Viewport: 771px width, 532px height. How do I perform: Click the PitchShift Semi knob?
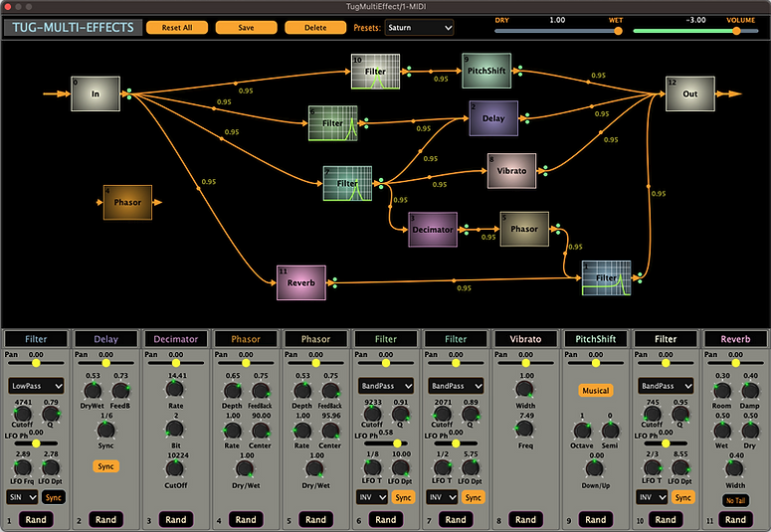610,431
